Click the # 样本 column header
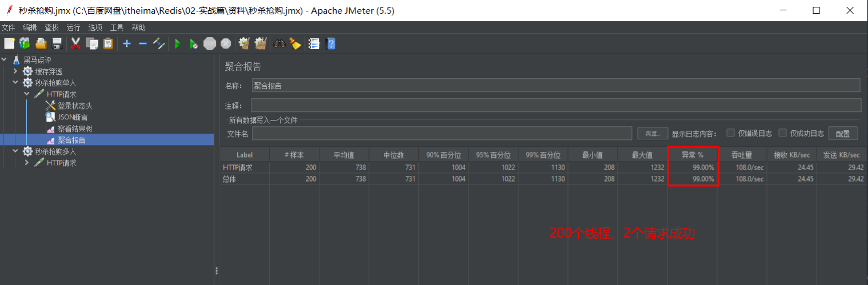Viewport: 868px width, 285px height. 294,155
